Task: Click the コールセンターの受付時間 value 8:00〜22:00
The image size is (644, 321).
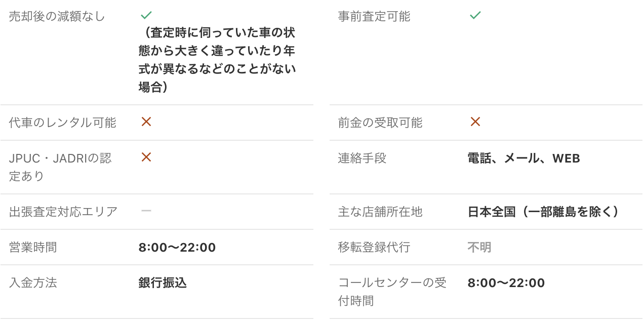Action: point(506,283)
